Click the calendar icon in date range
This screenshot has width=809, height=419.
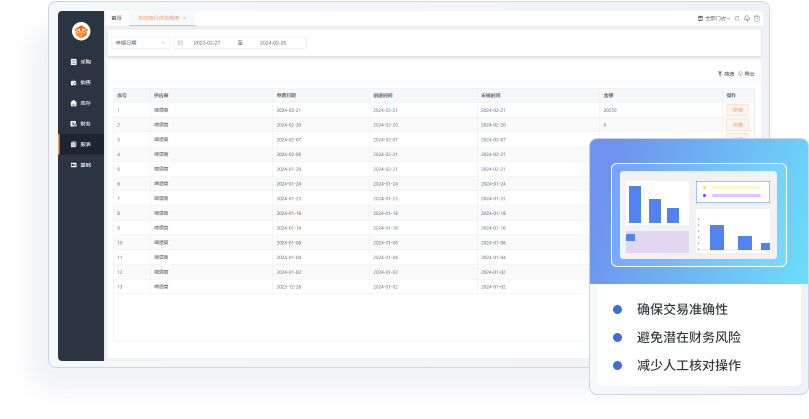pos(181,43)
